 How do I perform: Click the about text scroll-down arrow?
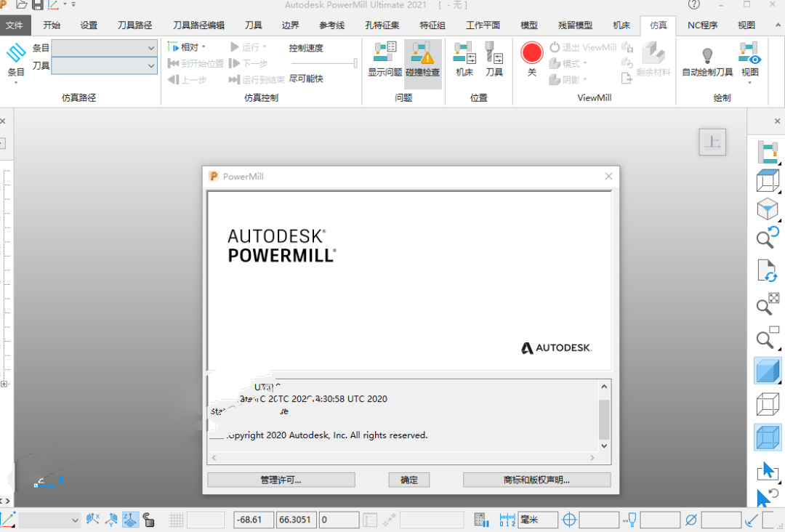[604, 446]
